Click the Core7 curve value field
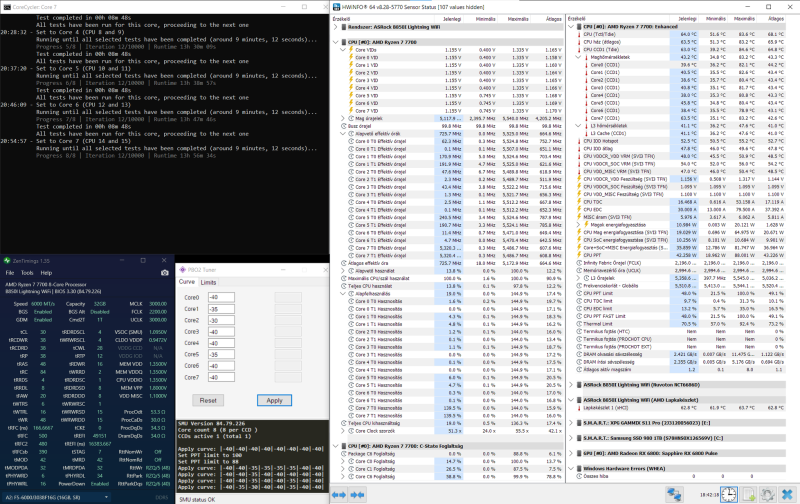The image size is (800, 504). pos(221,377)
